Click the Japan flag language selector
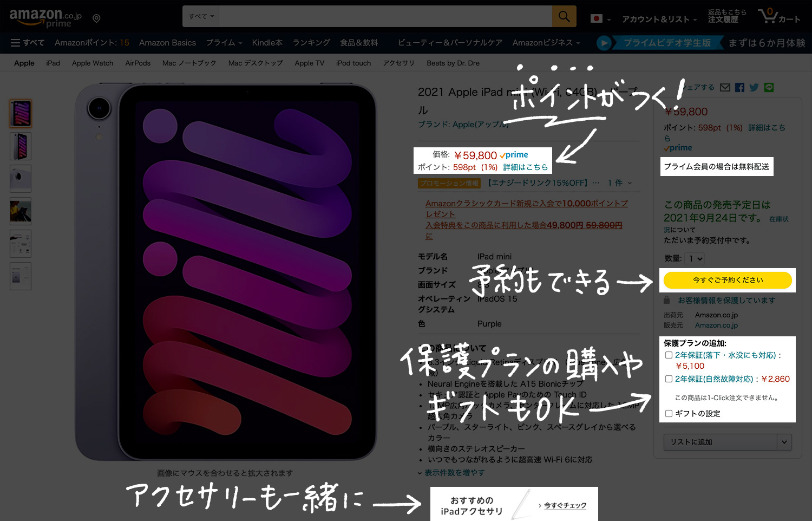812x521 pixels. pos(600,18)
